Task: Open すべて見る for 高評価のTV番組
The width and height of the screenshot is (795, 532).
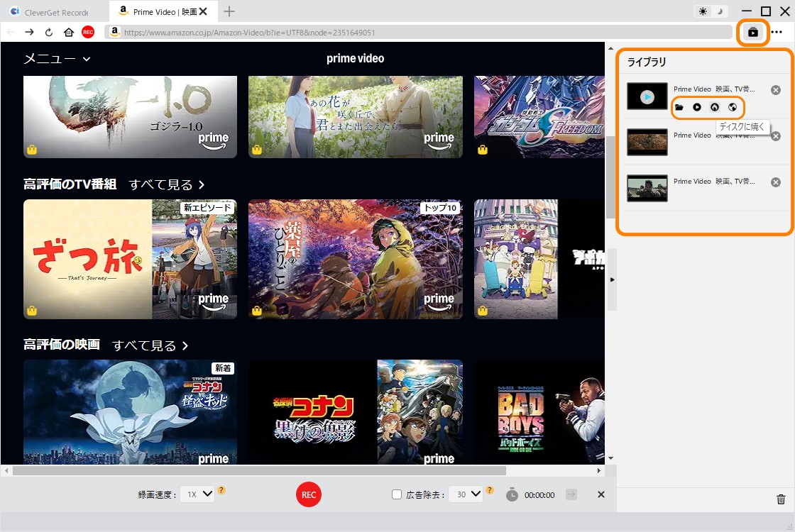Action: click(x=167, y=185)
